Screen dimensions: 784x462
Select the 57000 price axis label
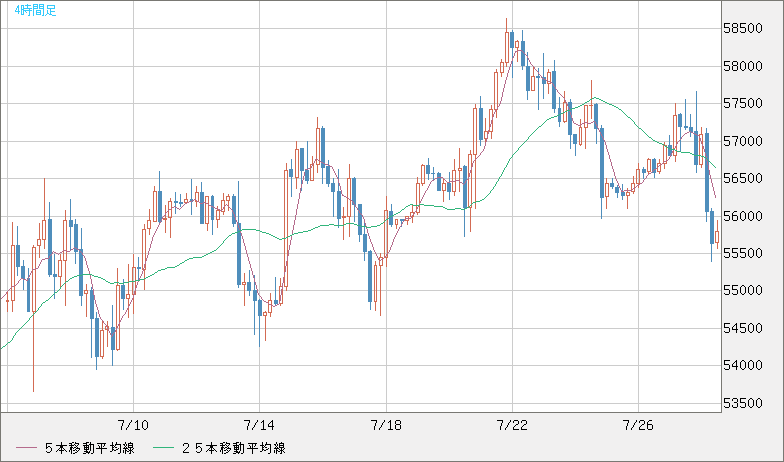[x=743, y=141]
